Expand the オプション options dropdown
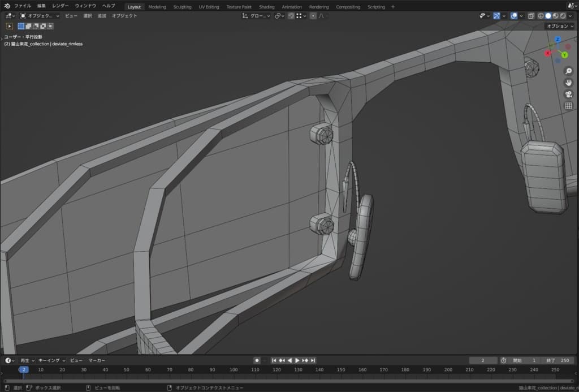 point(560,26)
